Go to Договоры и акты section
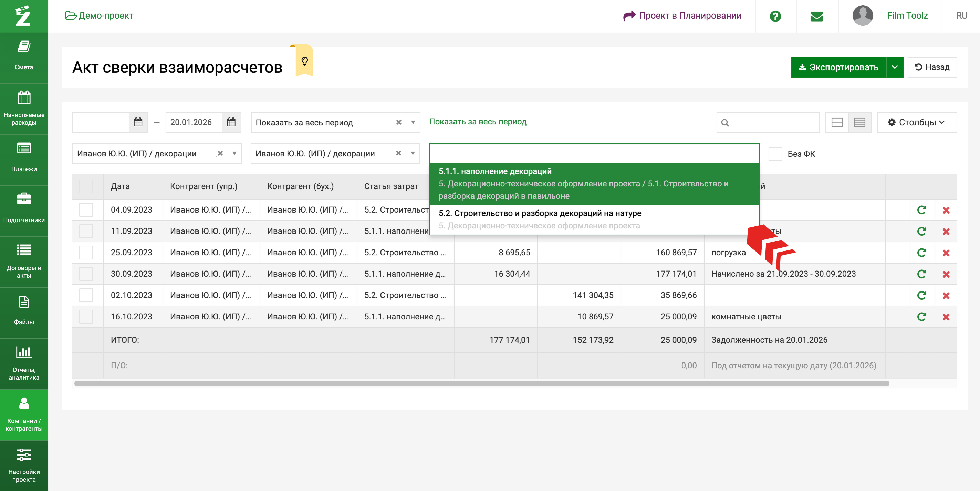This screenshot has width=980, height=491. click(24, 261)
